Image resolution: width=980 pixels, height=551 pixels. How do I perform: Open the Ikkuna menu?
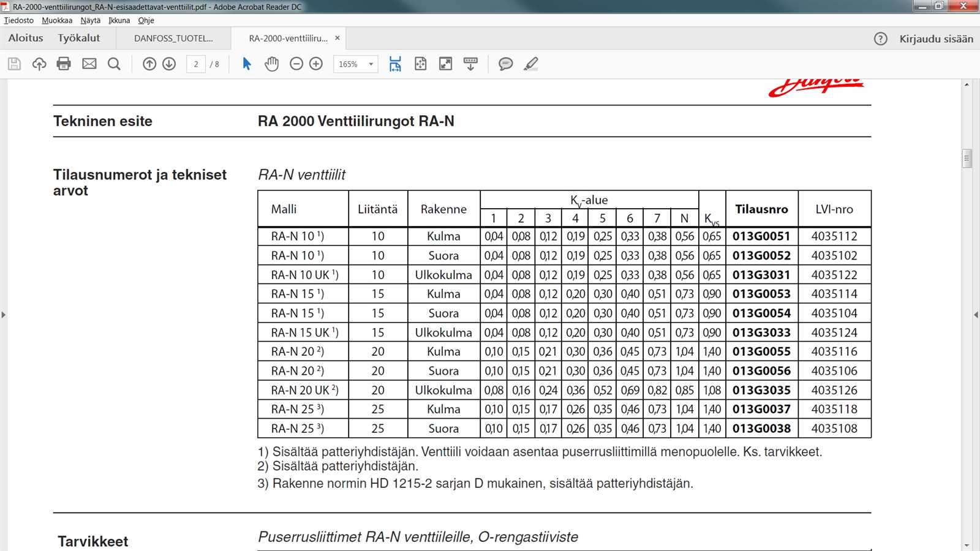tap(119, 20)
